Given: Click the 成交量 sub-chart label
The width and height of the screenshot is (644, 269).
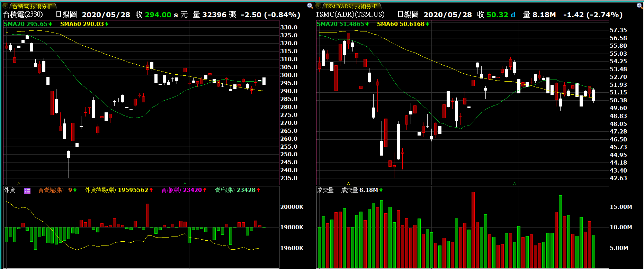Looking at the screenshot, I should coord(325,190).
